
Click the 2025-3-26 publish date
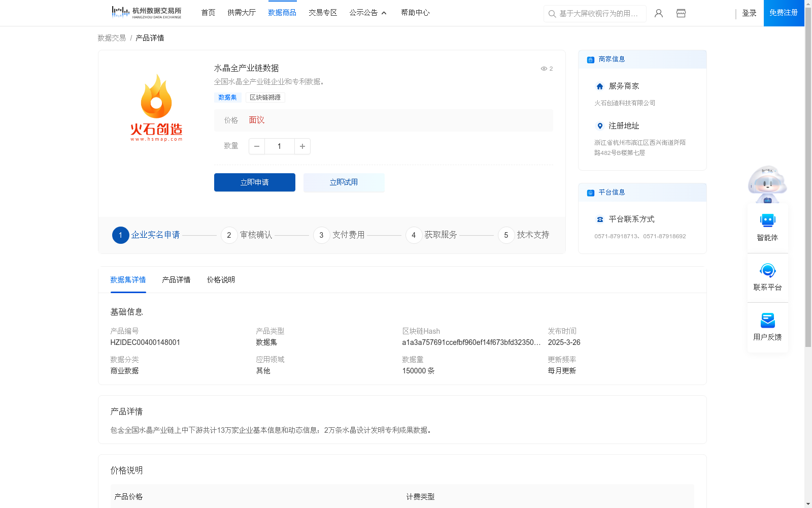coord(564,342)
